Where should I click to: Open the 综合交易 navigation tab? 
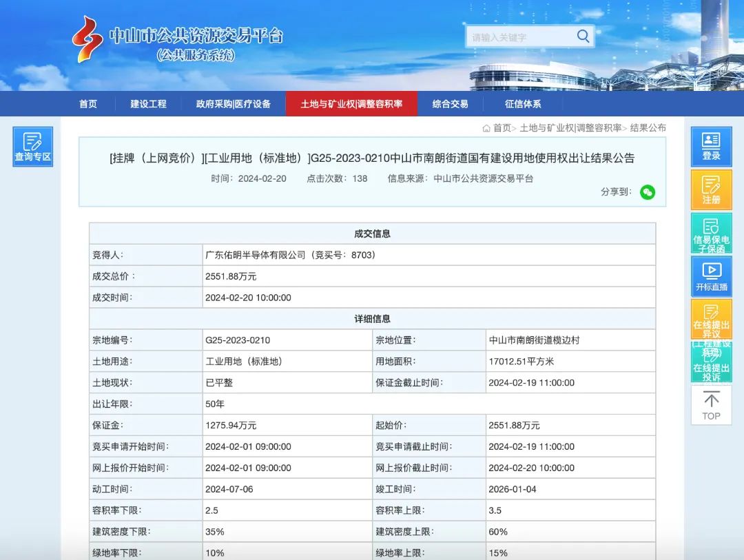451,104
